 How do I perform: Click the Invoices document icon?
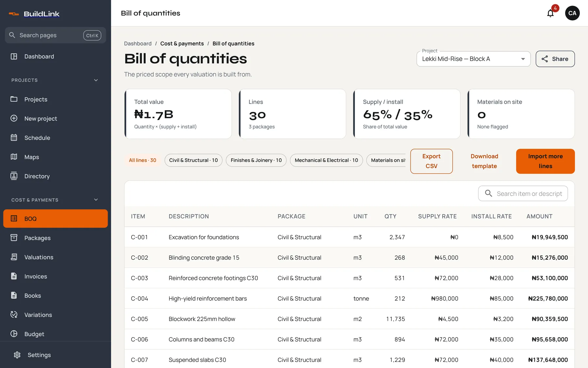(x=14, y=276)
